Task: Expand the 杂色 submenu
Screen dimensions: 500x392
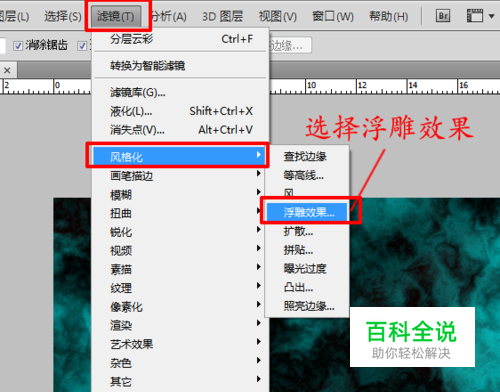Action: [180, 362]
